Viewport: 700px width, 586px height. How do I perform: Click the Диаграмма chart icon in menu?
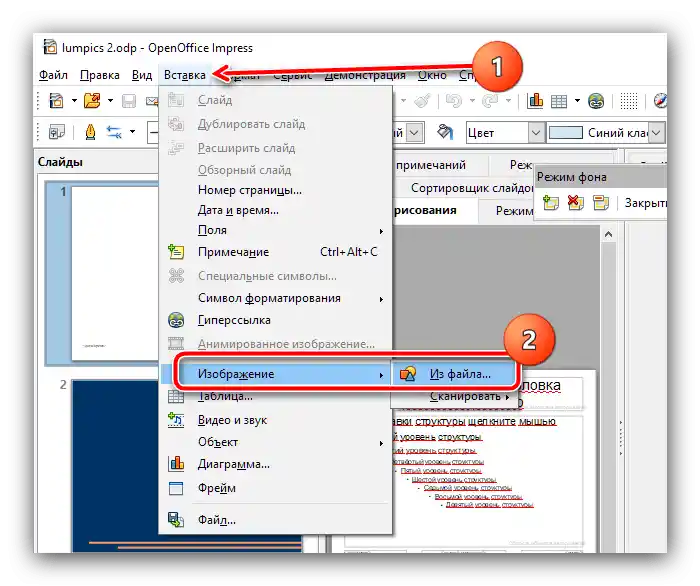click(176, 464)
